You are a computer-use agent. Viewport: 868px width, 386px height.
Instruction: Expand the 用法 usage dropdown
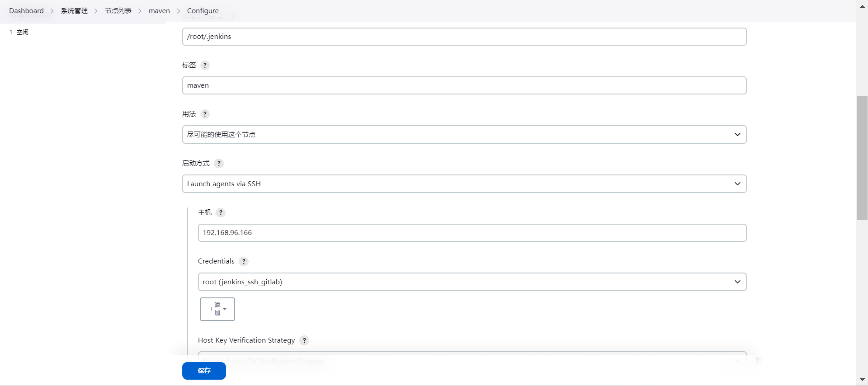click(x=464, y=135)
